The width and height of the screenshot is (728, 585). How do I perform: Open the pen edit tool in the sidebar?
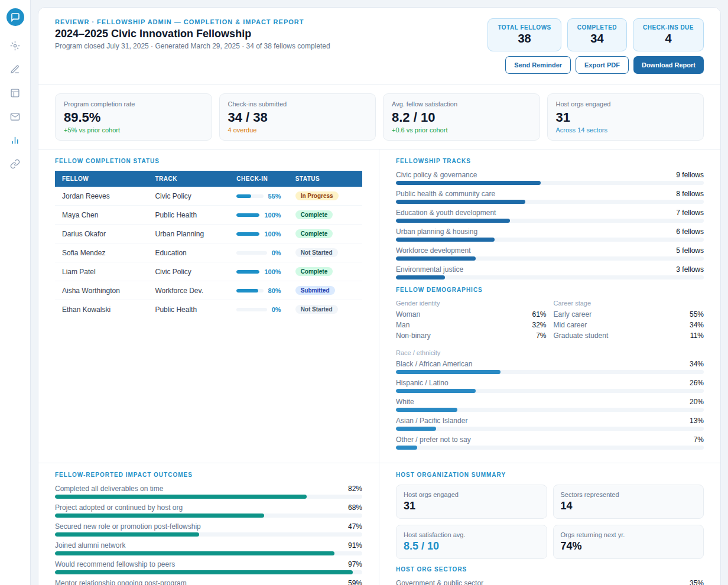[15, 69]
